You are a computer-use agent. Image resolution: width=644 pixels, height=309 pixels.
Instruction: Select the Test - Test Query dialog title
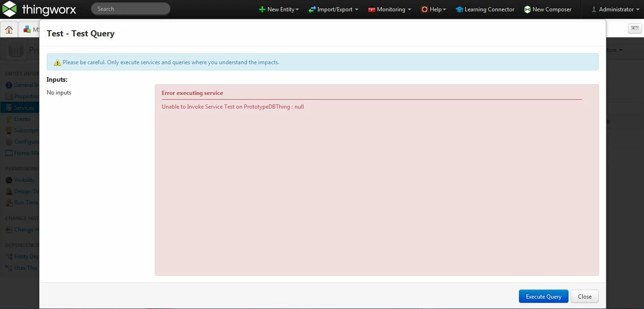click(81, 34)
